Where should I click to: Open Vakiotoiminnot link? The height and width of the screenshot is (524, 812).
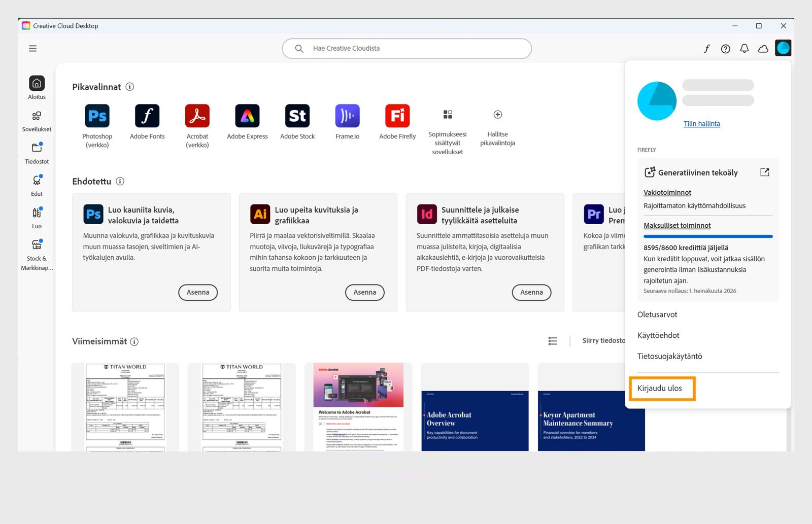(667, 192)
